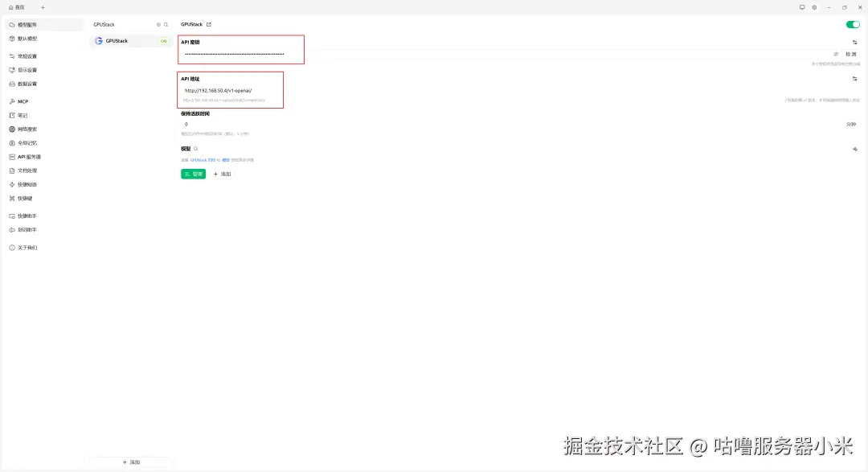Go to 显示设置 in the sidebar

pos(43,70)
